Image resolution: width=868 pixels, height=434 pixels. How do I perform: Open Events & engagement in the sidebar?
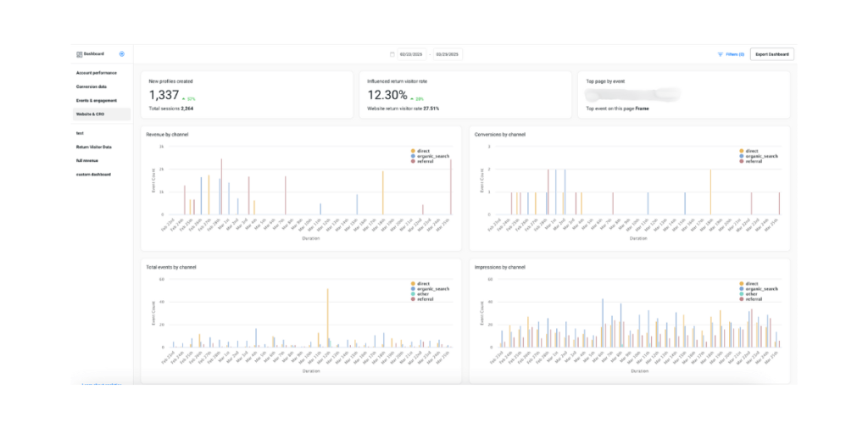pos(97,100)
